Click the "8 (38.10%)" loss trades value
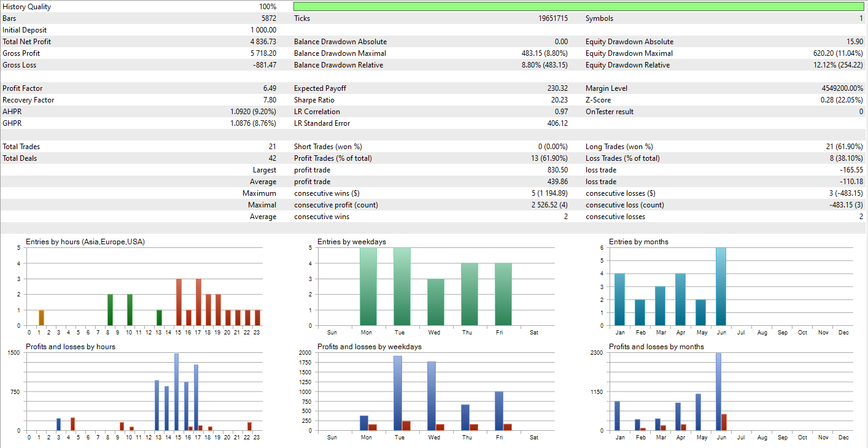This screenshot has width=868, height=448. coord(847,158)
